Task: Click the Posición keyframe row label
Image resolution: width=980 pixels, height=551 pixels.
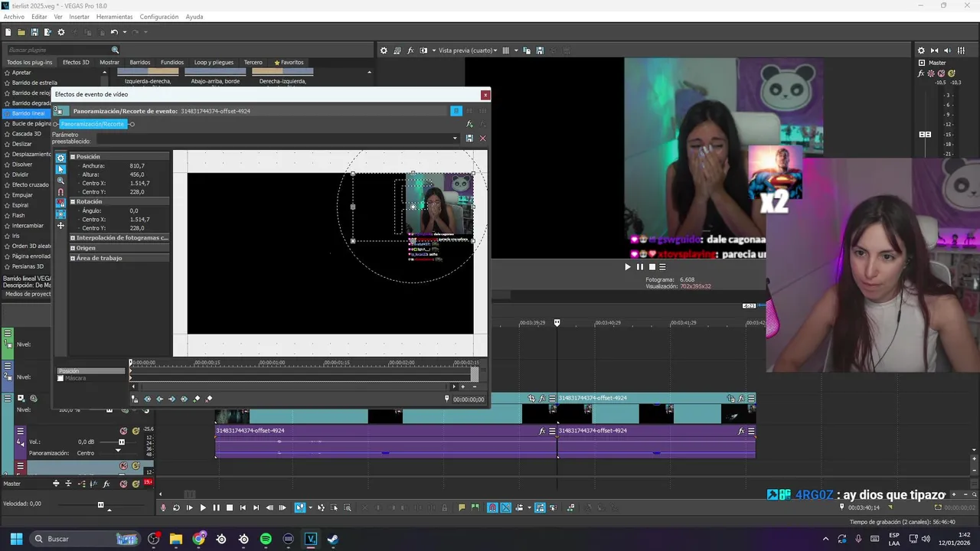Action: [91, 370]
